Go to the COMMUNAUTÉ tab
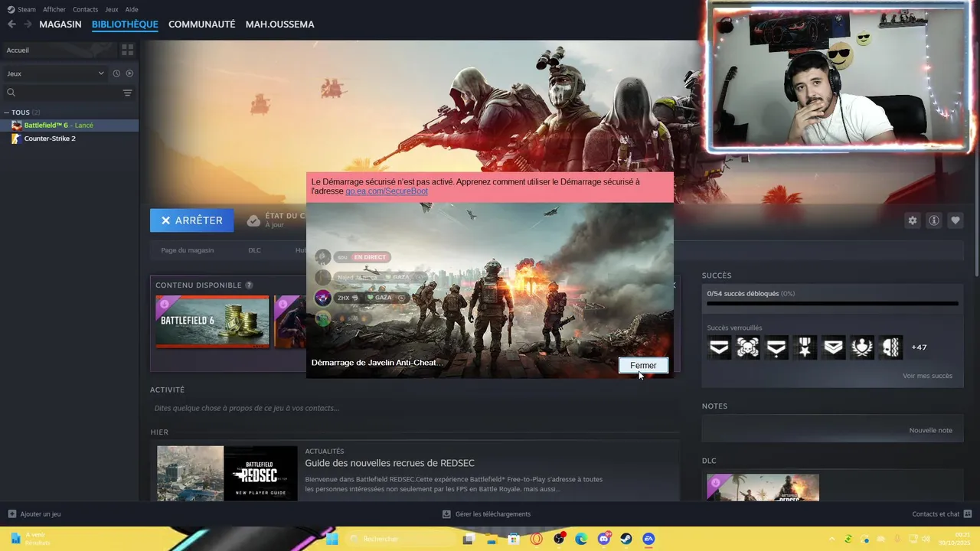980x551 pixels. pyautogui.click(x=201, y=24)
